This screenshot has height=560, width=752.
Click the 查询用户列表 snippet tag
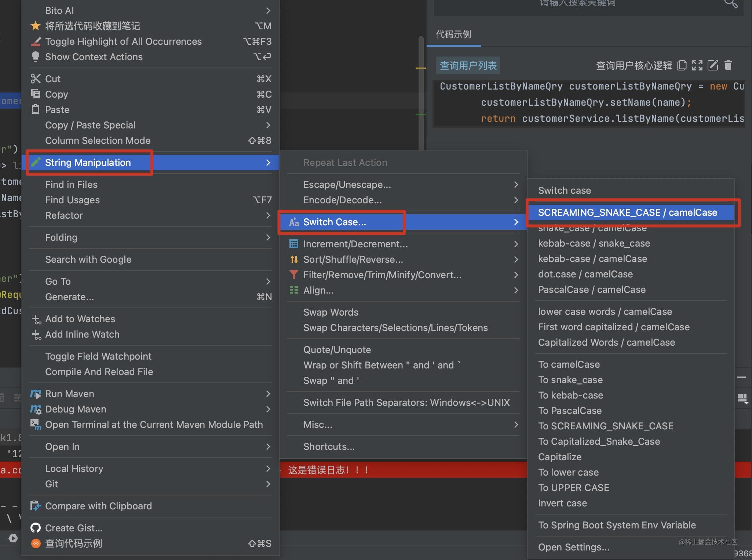click(468, 66)
